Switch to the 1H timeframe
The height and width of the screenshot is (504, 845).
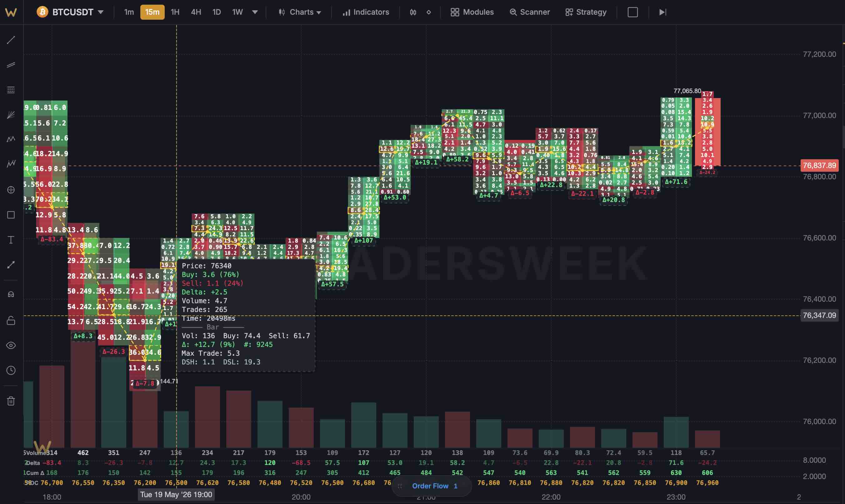click(x=175, y=12)
